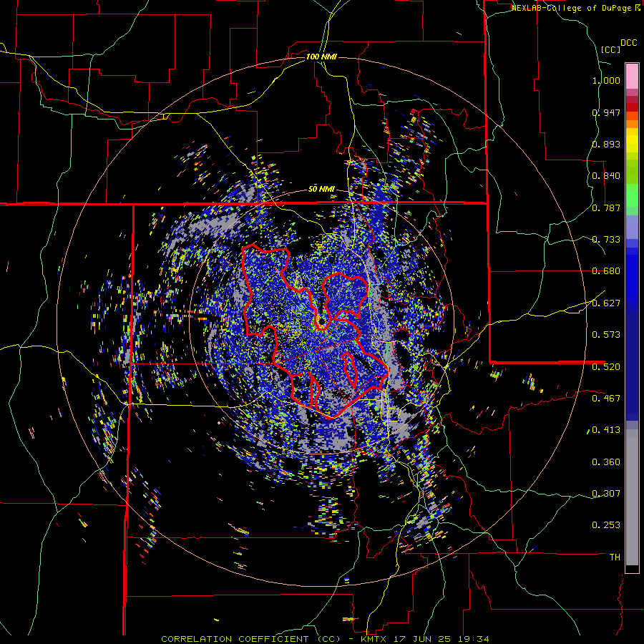This screenshot has width=644, height=644.
Task: Click the TH threshold label
Action: click(615, 557)
